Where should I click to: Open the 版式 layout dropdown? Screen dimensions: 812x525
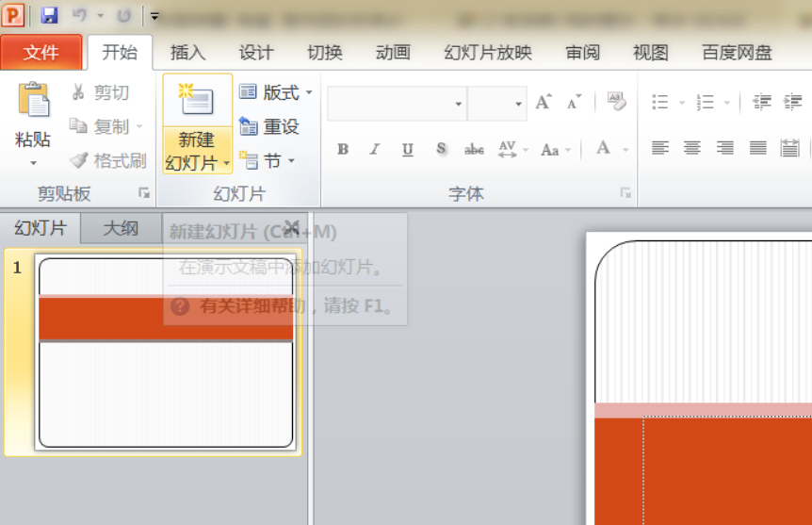[x=276, y=92]
